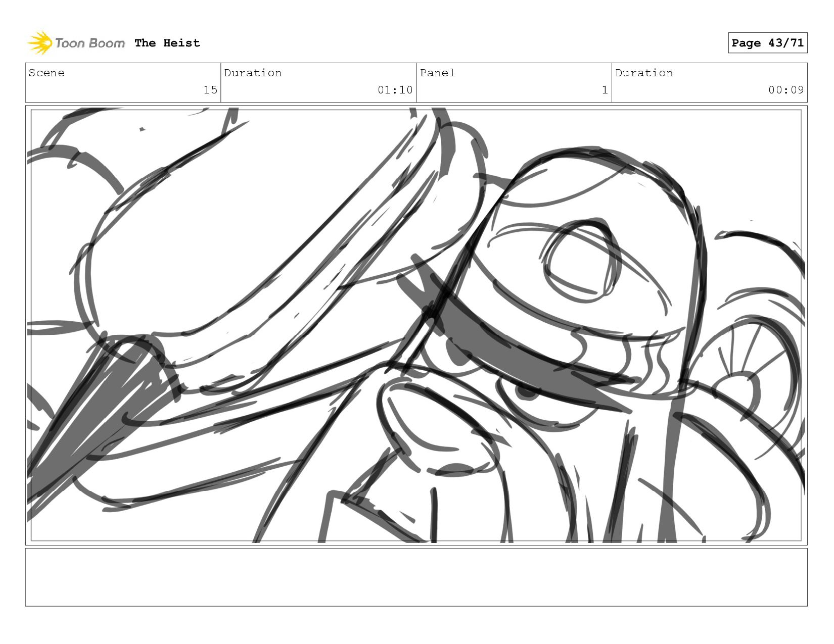Click the "Scene" header label
The height and width of the screenshot is (644, 834).
point(47,73)
